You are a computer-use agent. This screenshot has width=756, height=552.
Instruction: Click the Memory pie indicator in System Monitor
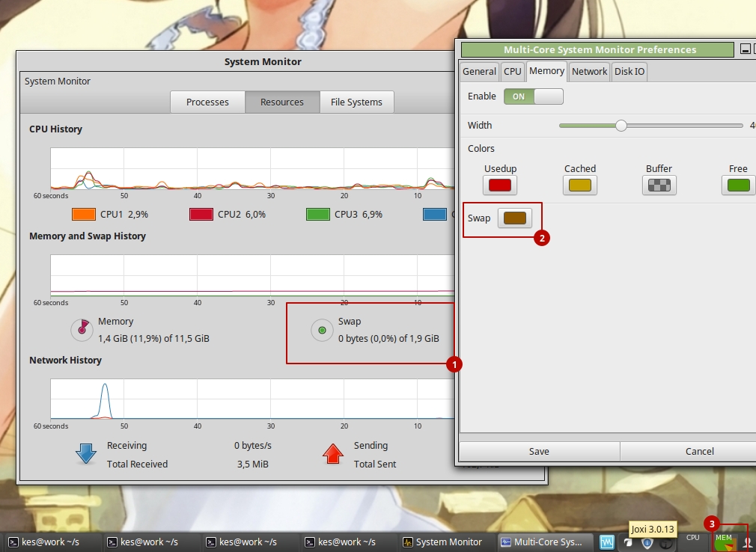(82, 329)
